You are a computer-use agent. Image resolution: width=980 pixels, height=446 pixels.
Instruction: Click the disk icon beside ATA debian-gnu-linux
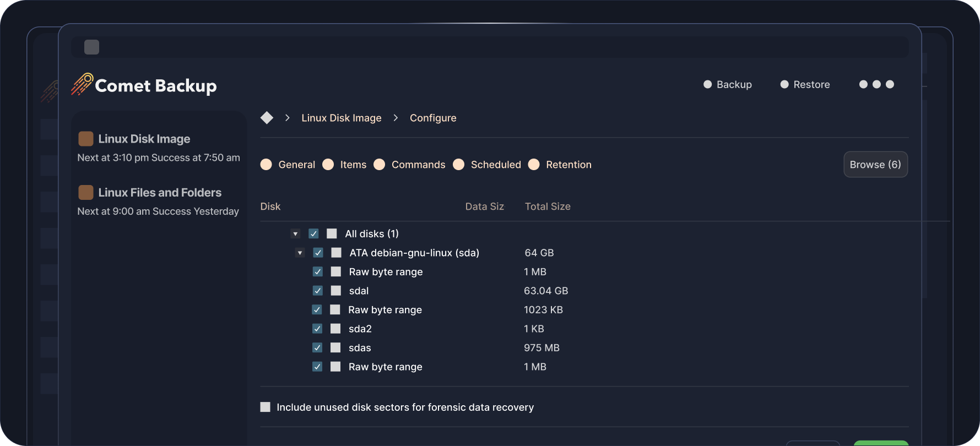pos(336,253)
